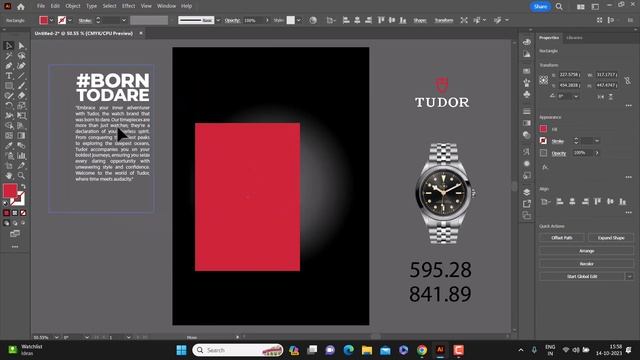Screen dimensions: 640x360
Task: Swap fill and stroke colors
Action: click(23, 187)
